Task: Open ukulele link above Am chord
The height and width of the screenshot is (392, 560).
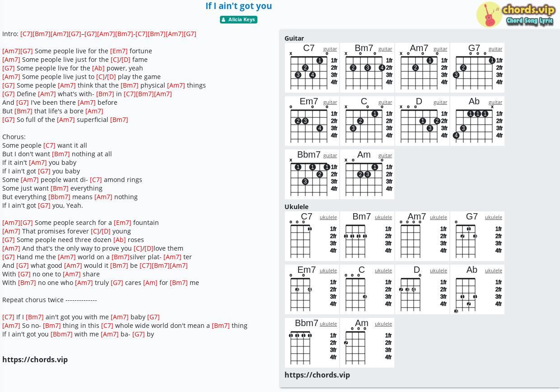Action: click(383, 324)
